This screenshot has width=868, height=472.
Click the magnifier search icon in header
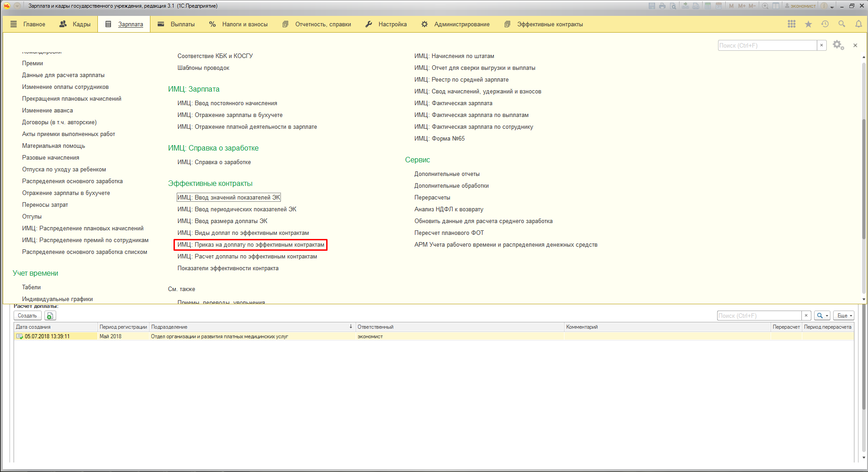[x=842, y=24]
